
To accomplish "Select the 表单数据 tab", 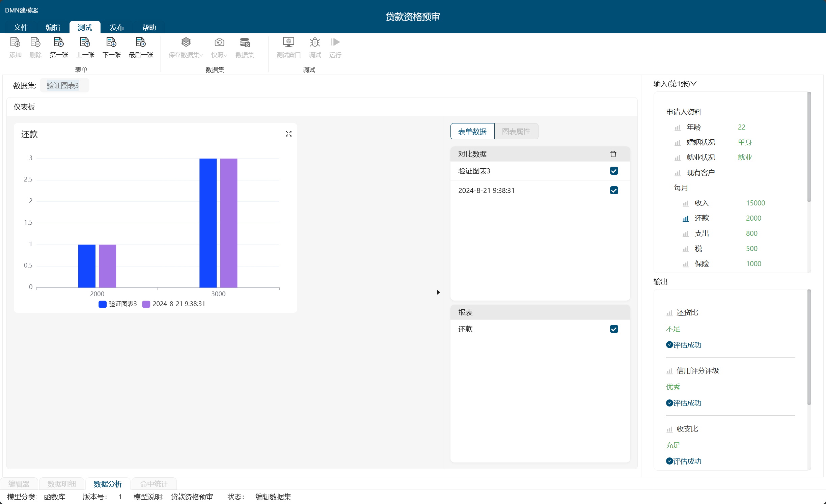I will click(472, 131).
